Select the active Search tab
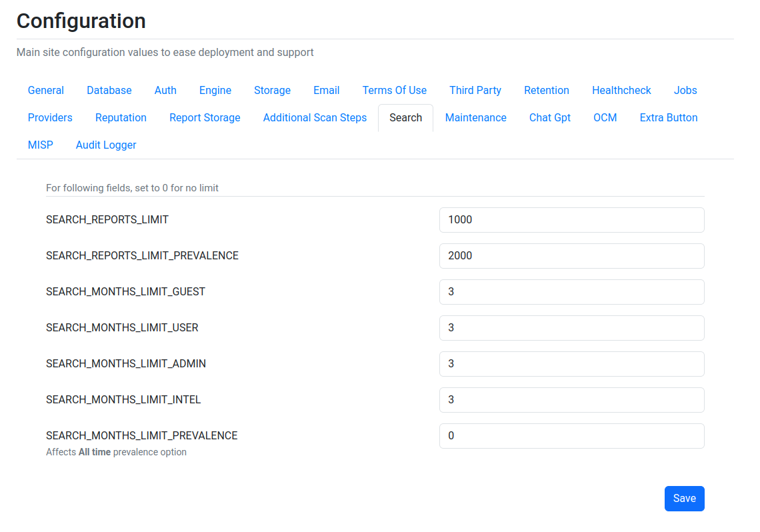Image resolution: width=760 pixels, height=532 pixels. pyautogui.click(x=406, y=118)
